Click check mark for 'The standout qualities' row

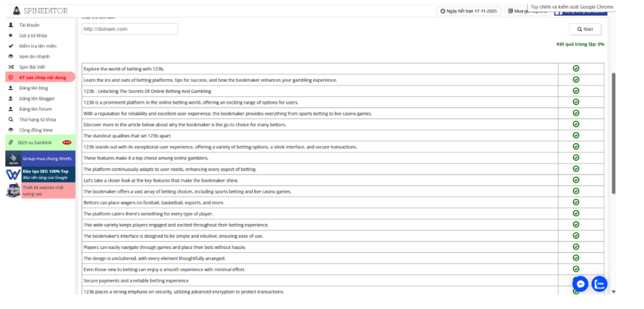tap(576, 135)
